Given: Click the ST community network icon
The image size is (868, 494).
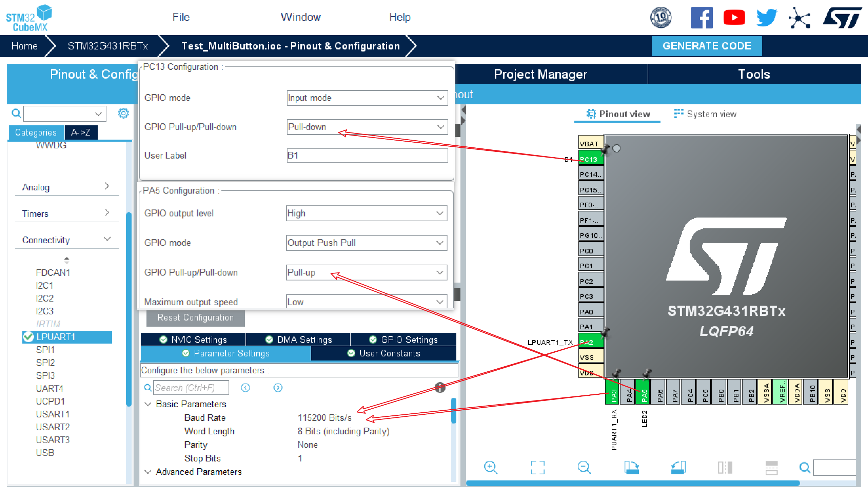Looking at the screenshot, I should coord(800,18).
